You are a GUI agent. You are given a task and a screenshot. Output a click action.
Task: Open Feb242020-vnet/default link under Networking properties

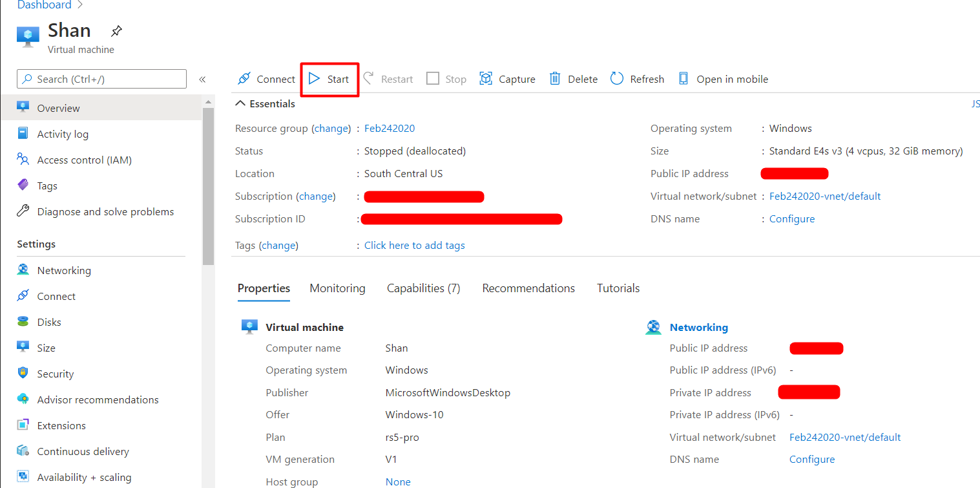click(845, 437)
